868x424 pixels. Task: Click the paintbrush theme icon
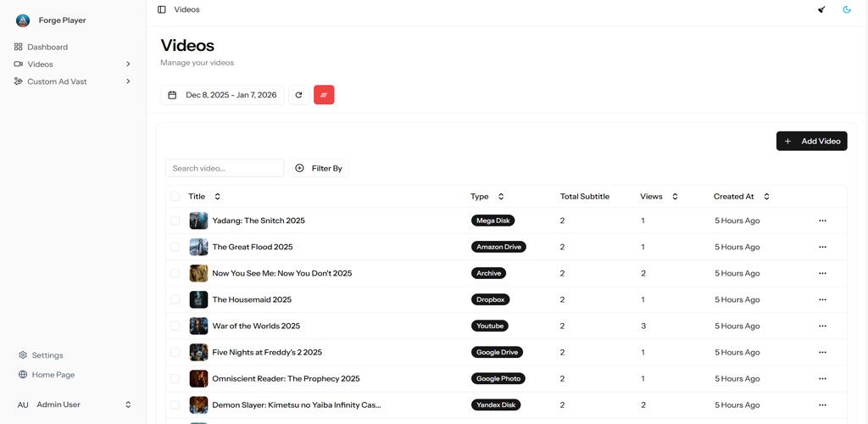pos(821,9)
